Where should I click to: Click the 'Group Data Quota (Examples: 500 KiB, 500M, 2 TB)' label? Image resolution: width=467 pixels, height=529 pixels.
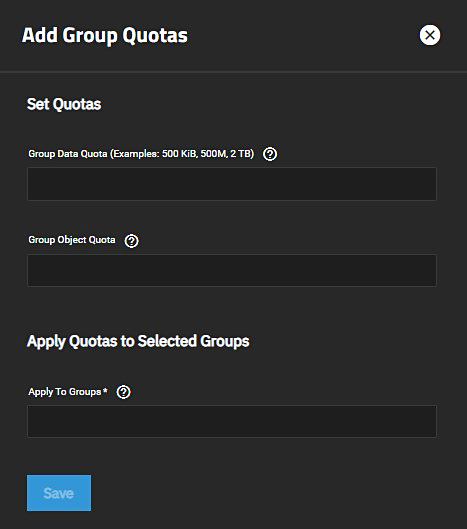click(x=141, y=154)
